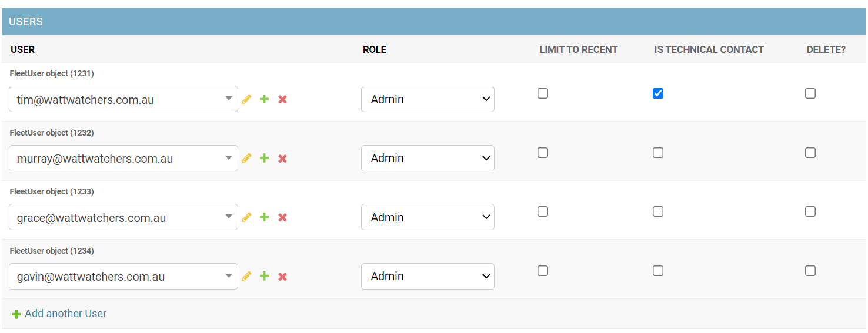Click the pencil edit icon for tim@wattwatchers.com.au
Image resolution: width=868 pixels, height=333 pixels.
click(246, 99)
